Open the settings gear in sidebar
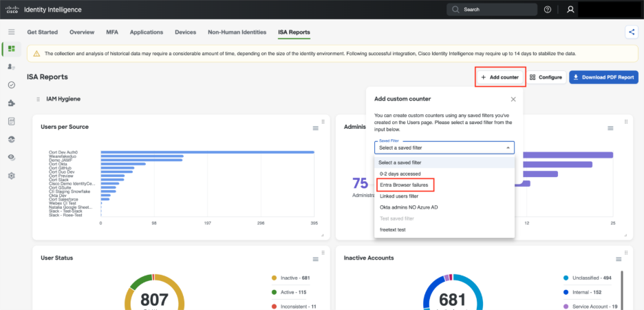644x310 pixels. tap(11, 176)
